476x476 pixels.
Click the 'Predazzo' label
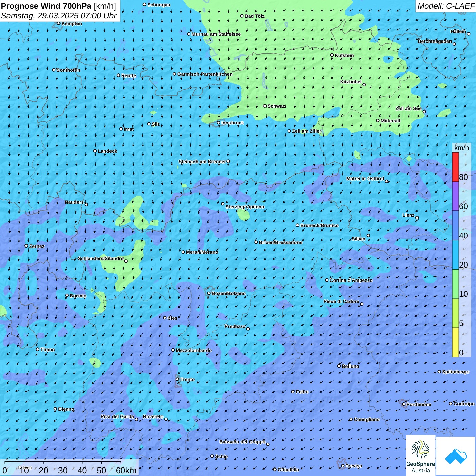235,326
